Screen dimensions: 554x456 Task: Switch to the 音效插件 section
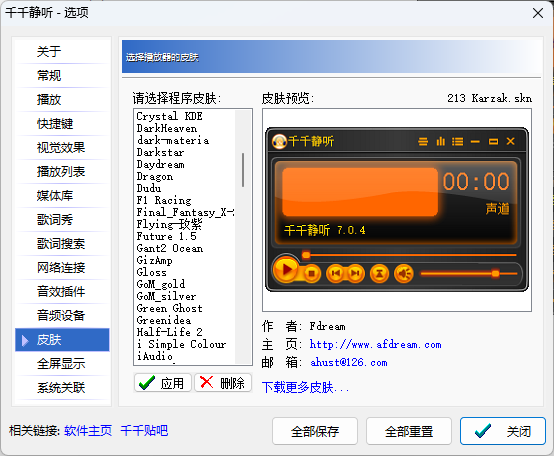(x=62, y=292)
